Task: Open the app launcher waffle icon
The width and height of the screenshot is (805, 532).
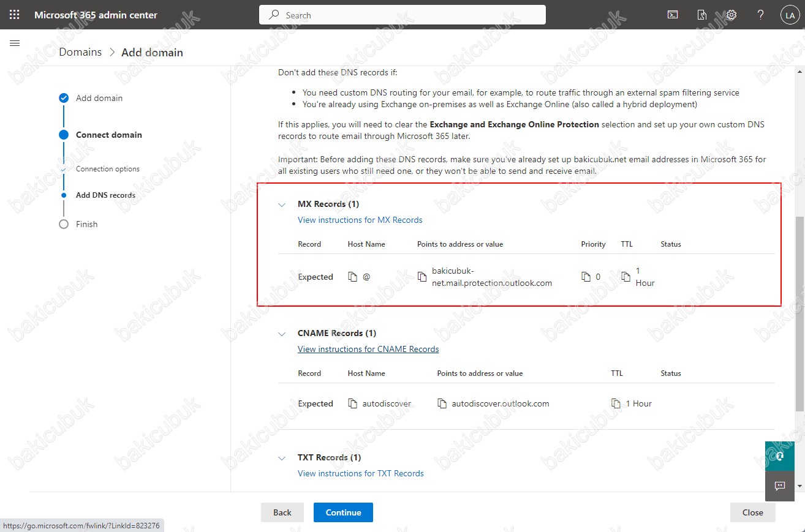Action: click(x=15, y=15)
